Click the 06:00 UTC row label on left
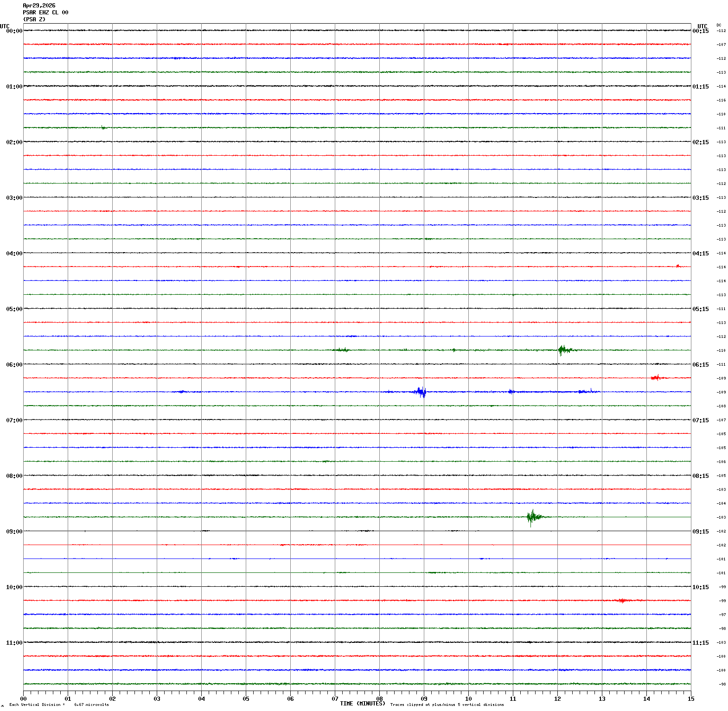This screenshot has width=728, height=711. tap(14, 365)
